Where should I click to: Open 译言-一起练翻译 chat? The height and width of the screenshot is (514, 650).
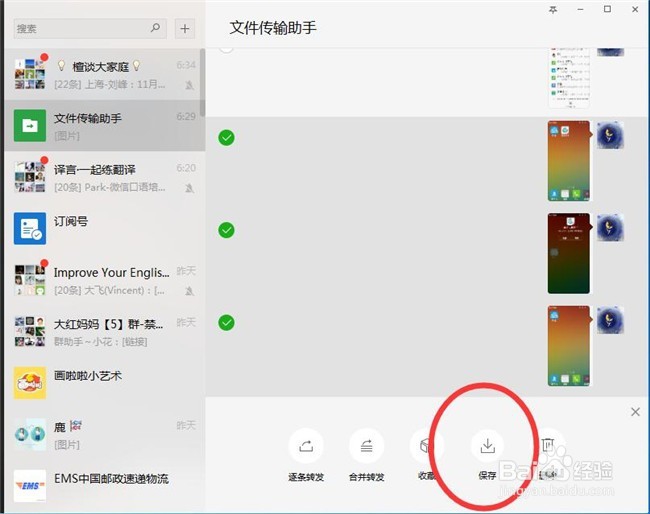tap(103, 177)
